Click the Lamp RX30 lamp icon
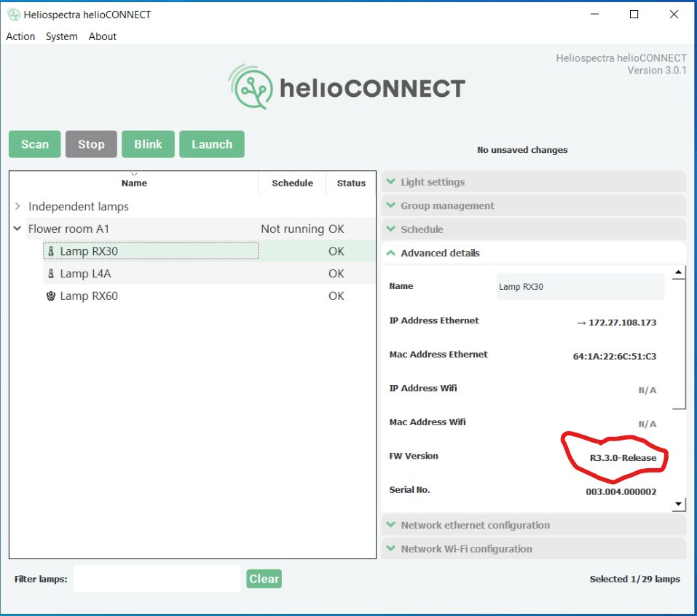Image resolution: width=697 pixels, height=616 pixels. coord(51,251)
